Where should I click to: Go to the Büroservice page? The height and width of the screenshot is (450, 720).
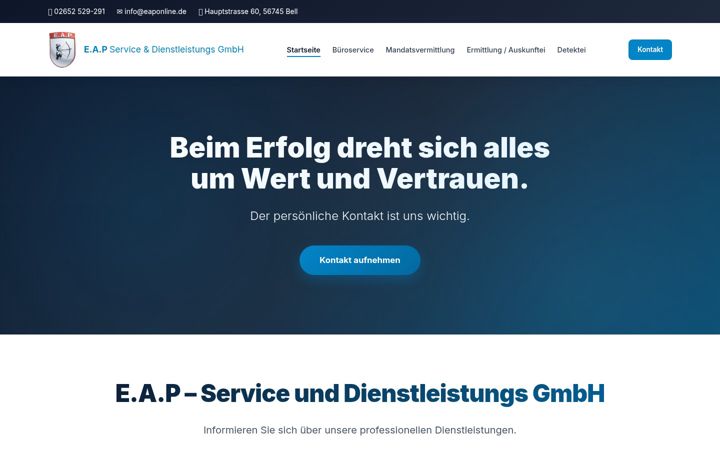(x=353, y=50)
